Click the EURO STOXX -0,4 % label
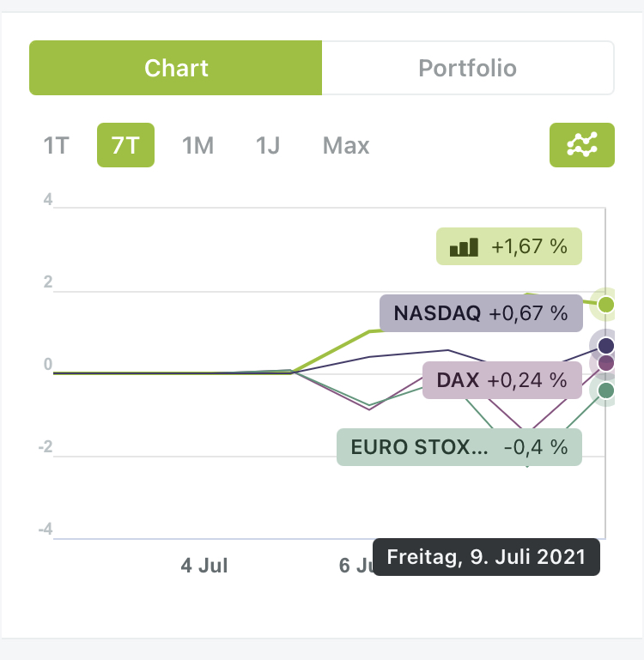 [459, 447]
